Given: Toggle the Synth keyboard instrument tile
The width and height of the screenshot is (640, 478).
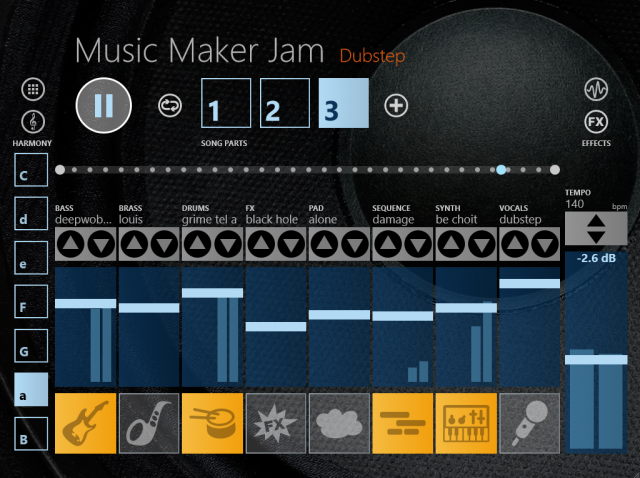Looking at the screenshot, I should (x=466, y=423).
